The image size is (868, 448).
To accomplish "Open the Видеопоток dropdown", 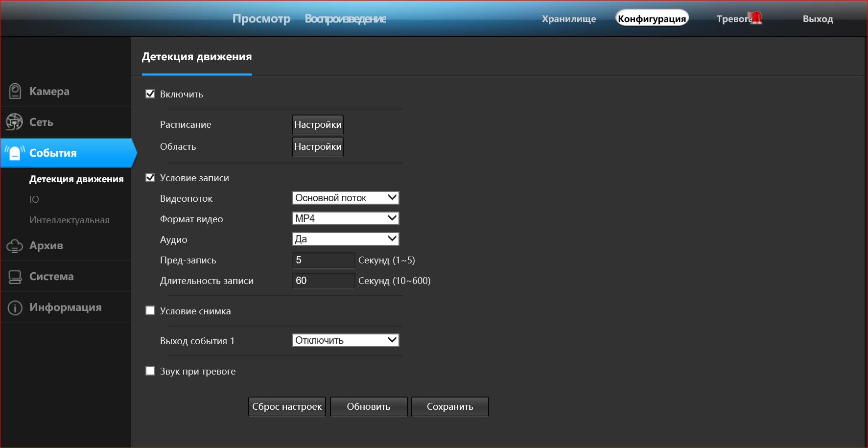I will pyautogui.click(x=346, y=198).
